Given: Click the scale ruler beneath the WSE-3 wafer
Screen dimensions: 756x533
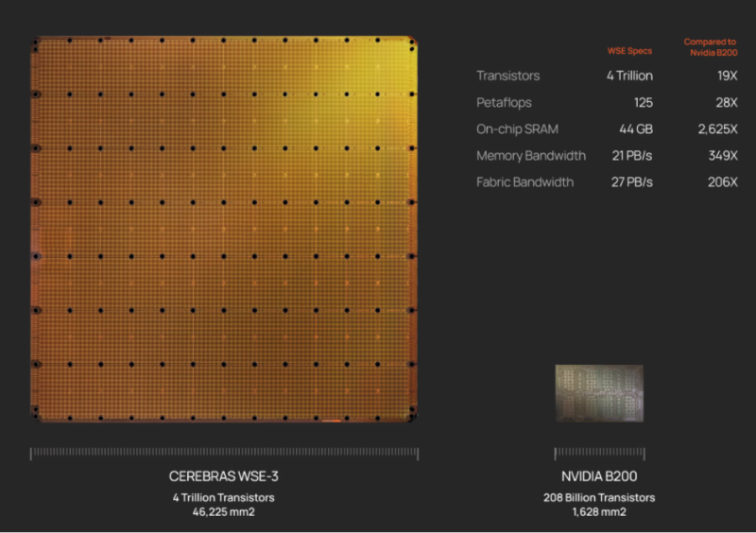Looking at the screenshot, I should (x=223, y=454).
